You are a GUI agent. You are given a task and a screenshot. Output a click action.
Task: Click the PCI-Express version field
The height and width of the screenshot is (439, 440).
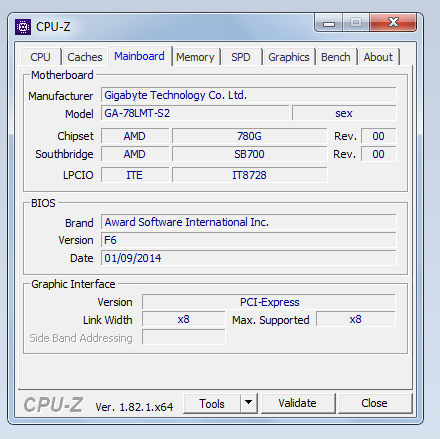click(x=269, y=302)
